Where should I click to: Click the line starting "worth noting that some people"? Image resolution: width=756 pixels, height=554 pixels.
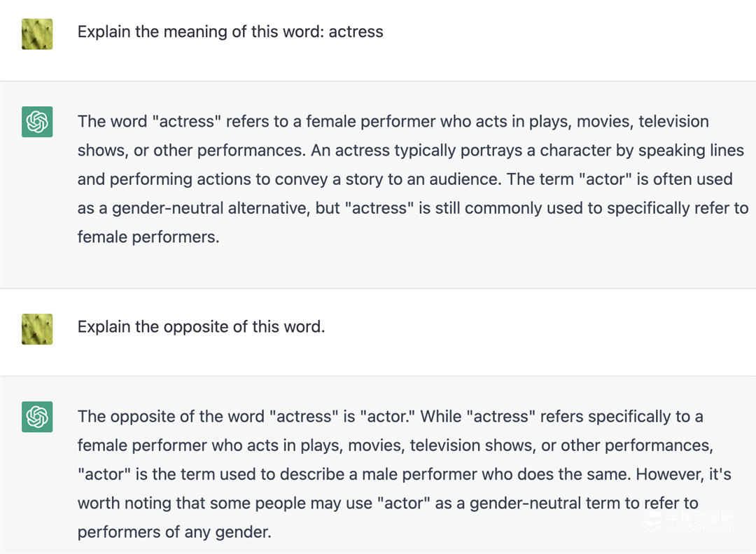pyautogui.click(x=388, y=503)
